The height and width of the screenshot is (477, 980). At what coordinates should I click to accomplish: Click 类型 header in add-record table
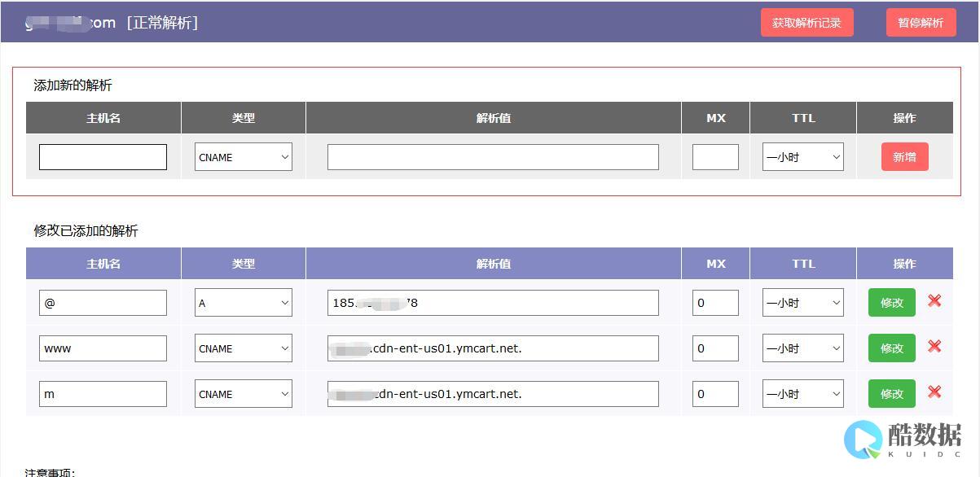244,118
